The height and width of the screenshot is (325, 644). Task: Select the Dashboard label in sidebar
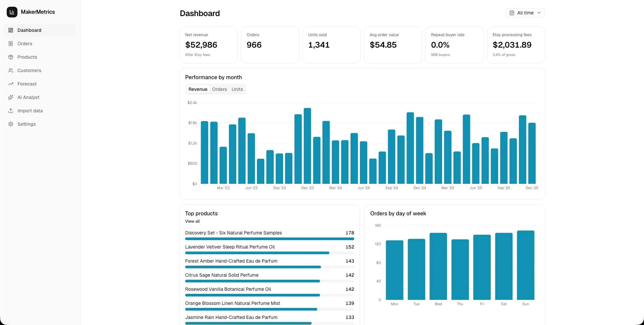(x=29, y=30)
